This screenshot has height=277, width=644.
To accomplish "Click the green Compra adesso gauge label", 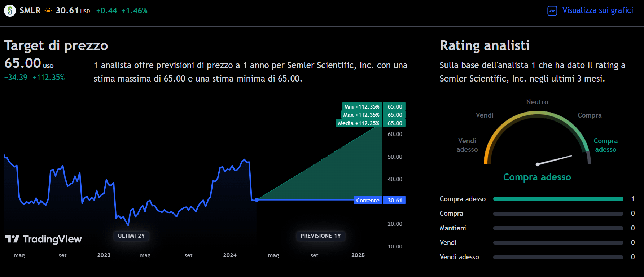I will click(x=606, y=145).
